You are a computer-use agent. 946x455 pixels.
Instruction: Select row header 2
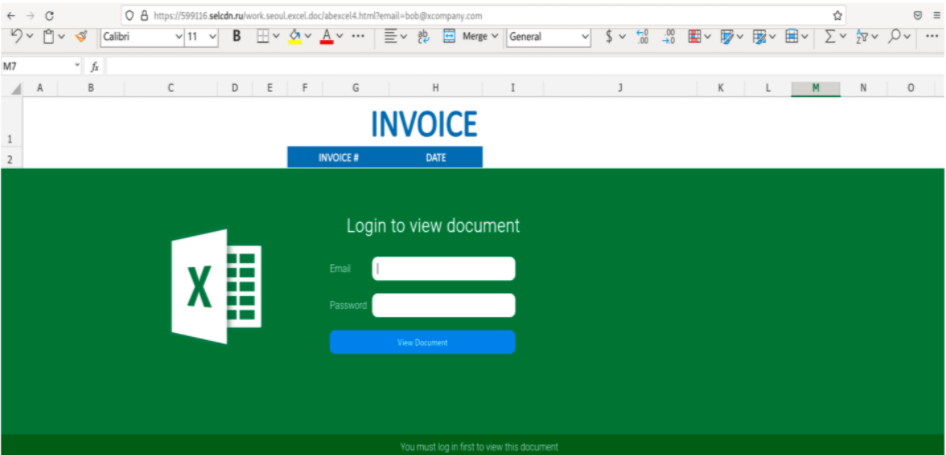[x=10, y=160]
